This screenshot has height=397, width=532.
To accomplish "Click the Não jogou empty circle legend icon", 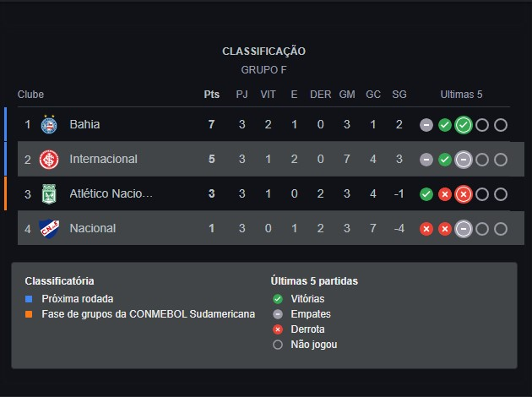I will point(278,345).
